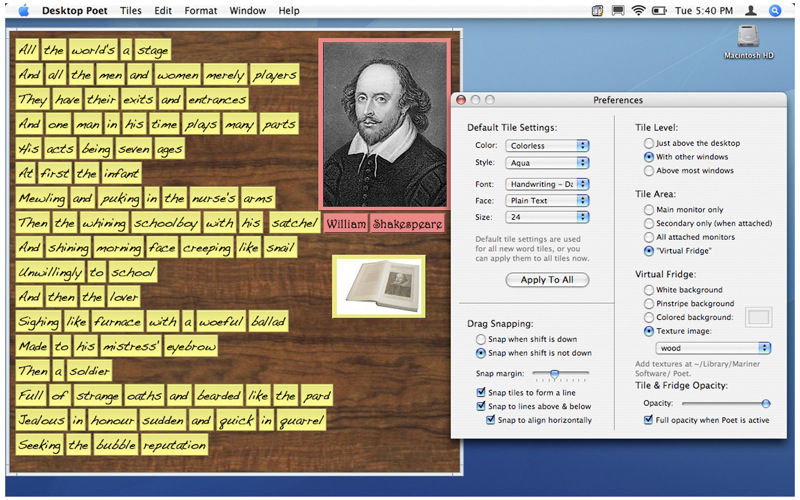The height and width of the screenshot is (500, 800).
Task: Click the word tile 'players'
Action: (x=274, y=75)
